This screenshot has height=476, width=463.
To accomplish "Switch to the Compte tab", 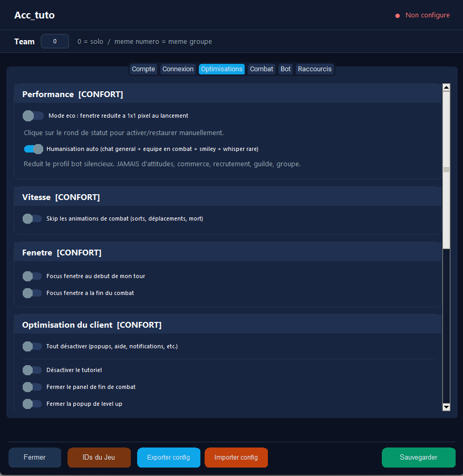I will point(143,69).
